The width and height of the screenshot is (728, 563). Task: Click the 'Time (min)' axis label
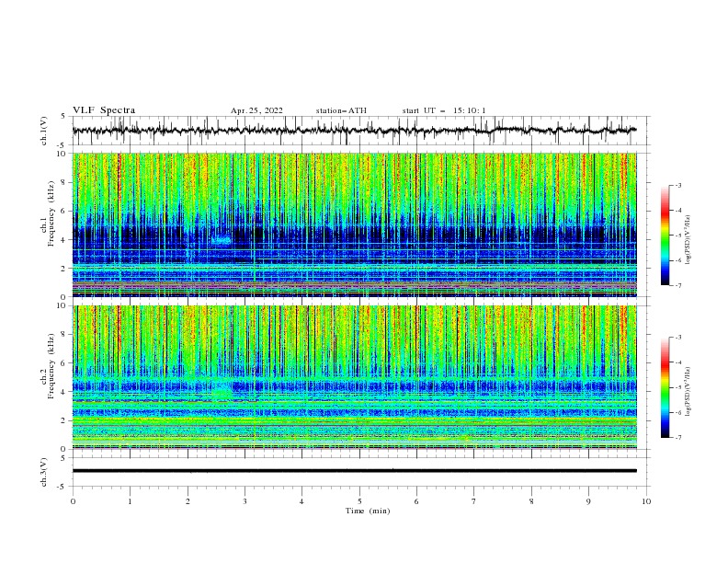click(x=368, y=511)
